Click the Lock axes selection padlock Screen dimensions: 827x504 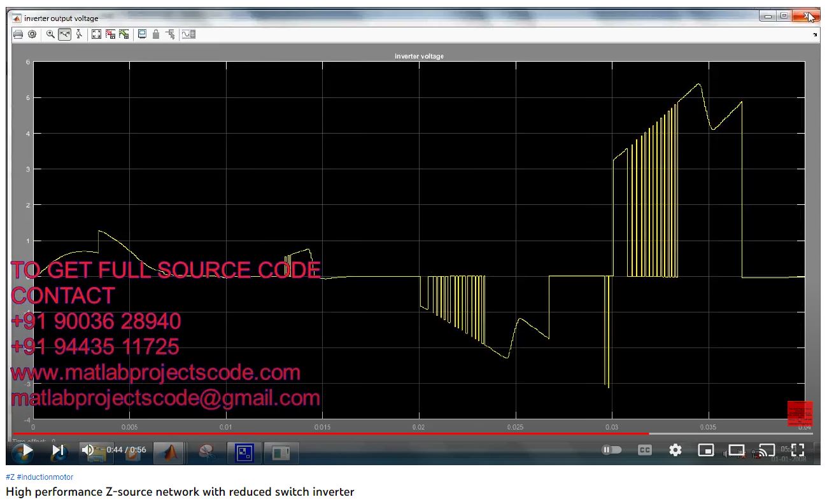point(156,34)
